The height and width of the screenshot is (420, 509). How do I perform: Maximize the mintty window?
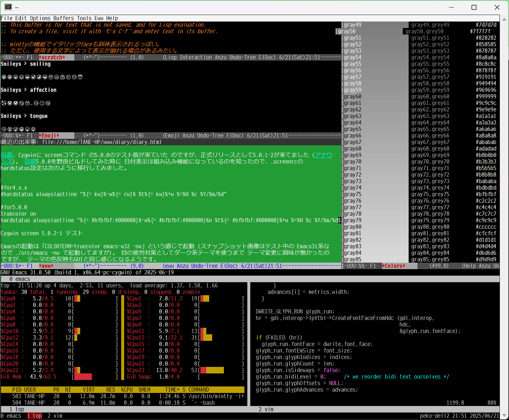474,7
